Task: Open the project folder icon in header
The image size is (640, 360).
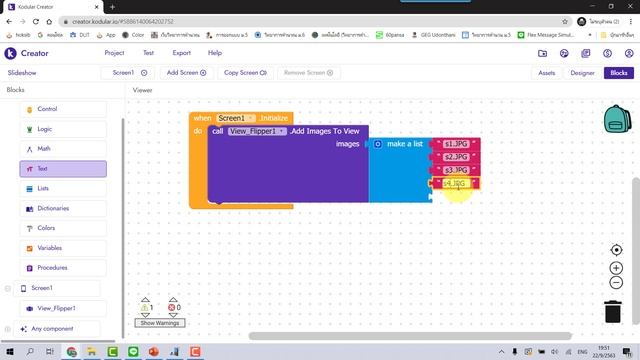Action: (542, 53)
